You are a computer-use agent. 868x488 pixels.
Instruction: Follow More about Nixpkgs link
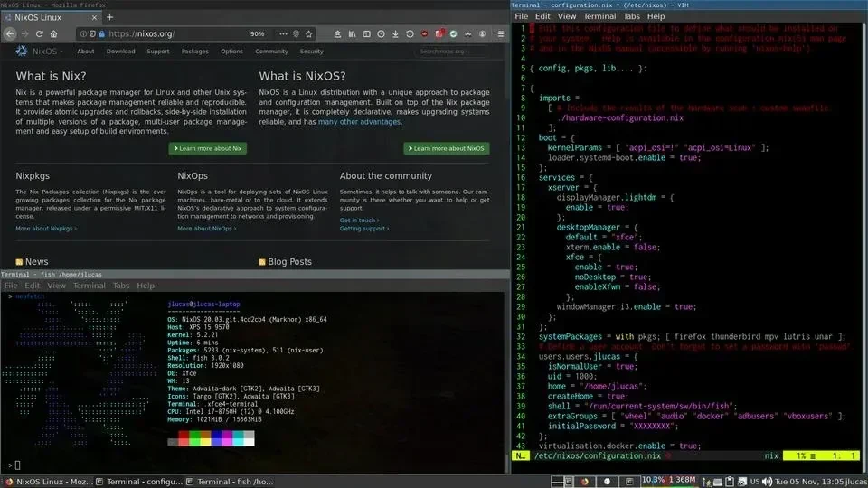click(x=46, y=229)
